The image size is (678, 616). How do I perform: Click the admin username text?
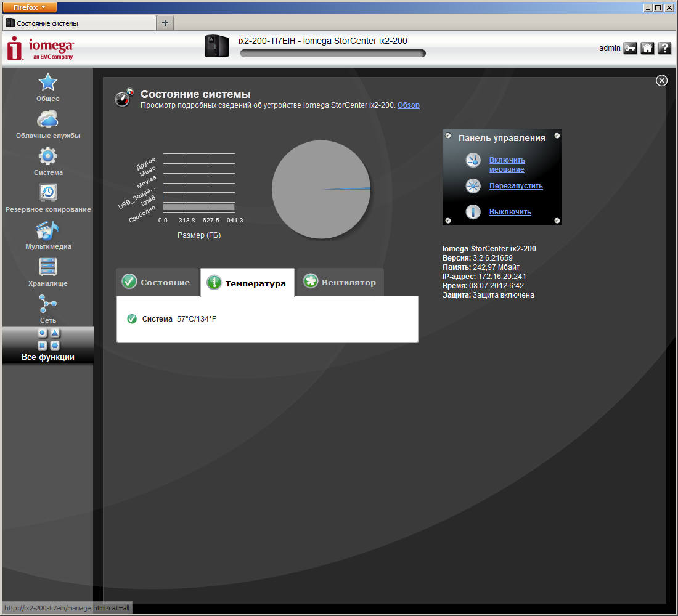coord(610,48)
